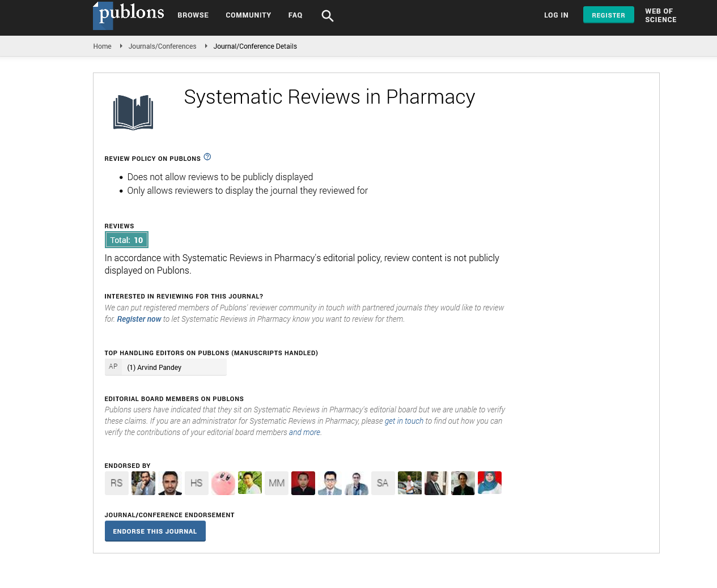Follow the Register now link
The height and width of the screenshot is (588, 717).
click(x=139, y=319)
